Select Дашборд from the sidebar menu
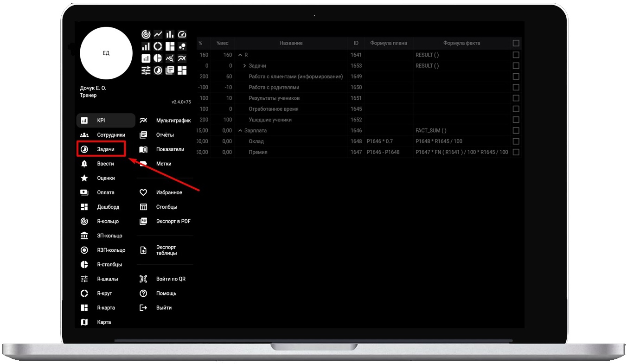This screenshot has height=364, width=627. pyautogui.click(x=108, y=207)
